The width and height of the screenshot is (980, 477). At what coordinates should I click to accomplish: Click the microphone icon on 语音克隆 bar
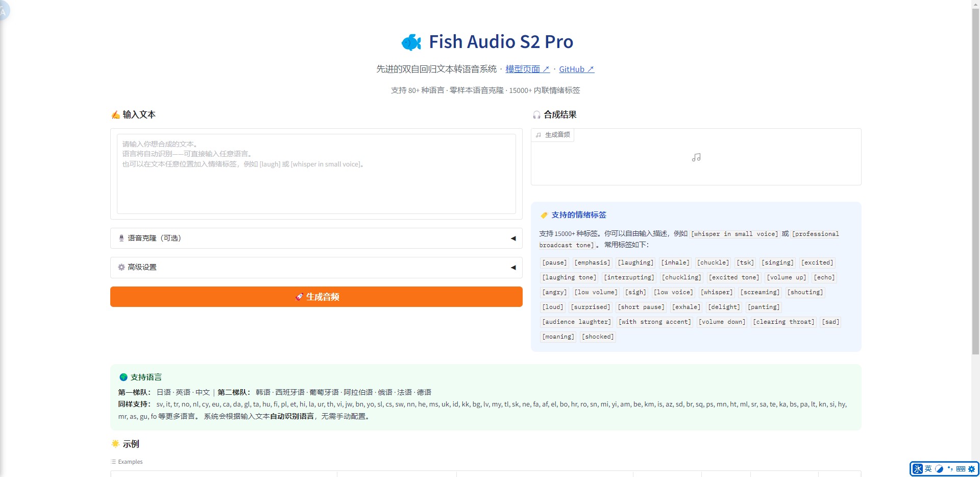121,238
